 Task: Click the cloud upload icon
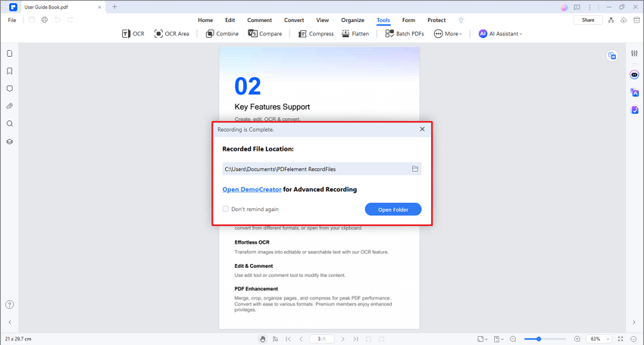click(x=624, y=20)
